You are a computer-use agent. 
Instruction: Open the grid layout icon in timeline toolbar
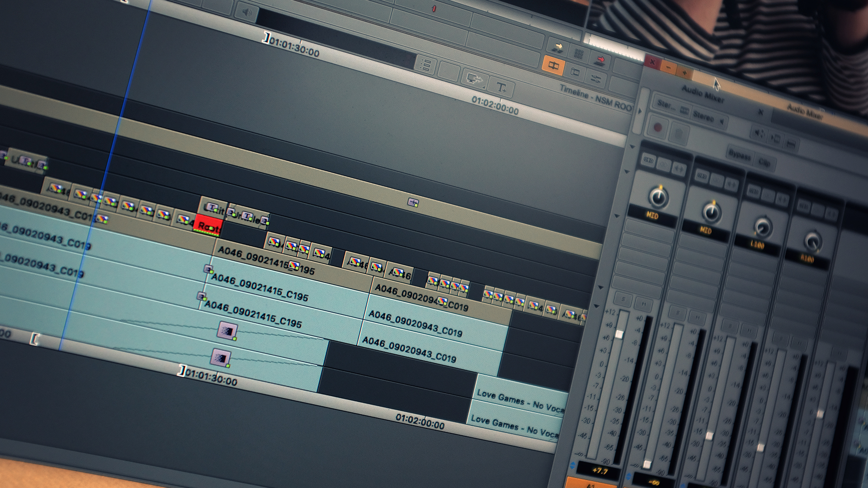(x=579, y=53)
